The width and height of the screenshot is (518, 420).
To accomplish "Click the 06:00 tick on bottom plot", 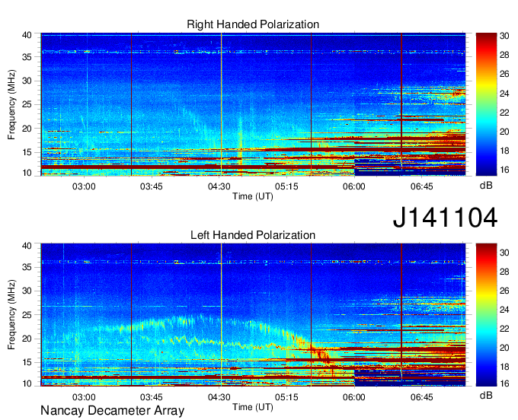I will (354, 397).
